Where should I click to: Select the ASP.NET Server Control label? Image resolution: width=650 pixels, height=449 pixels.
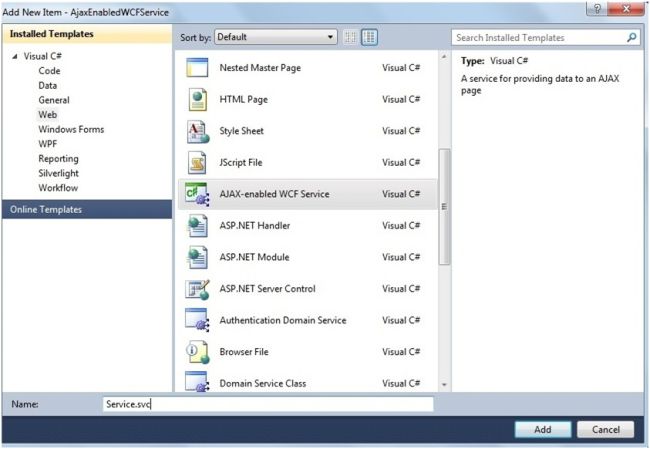pyautogui.click(x=268, y=289)
